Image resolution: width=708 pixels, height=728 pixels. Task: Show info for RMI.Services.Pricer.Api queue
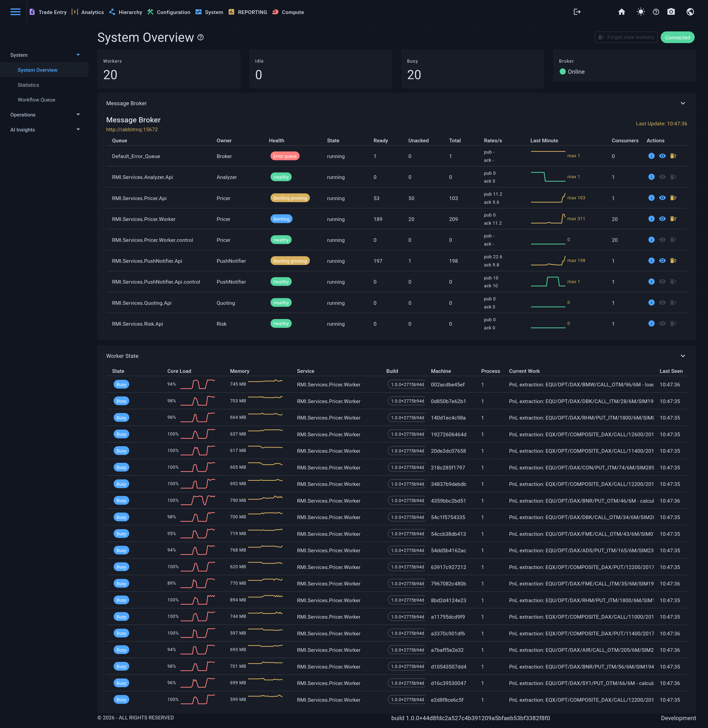click(x=651, y=198)
